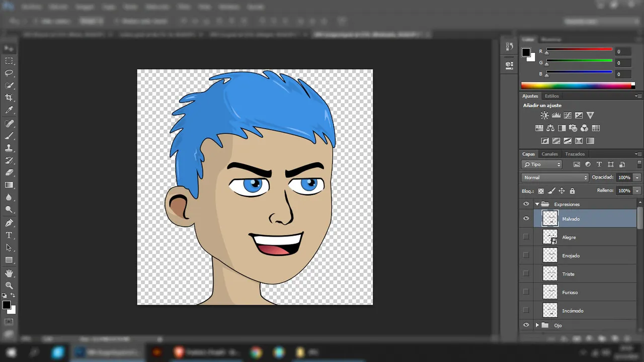The image size is (644, 362).
Task: Collapse the Expresiones group
Action: 537,204
